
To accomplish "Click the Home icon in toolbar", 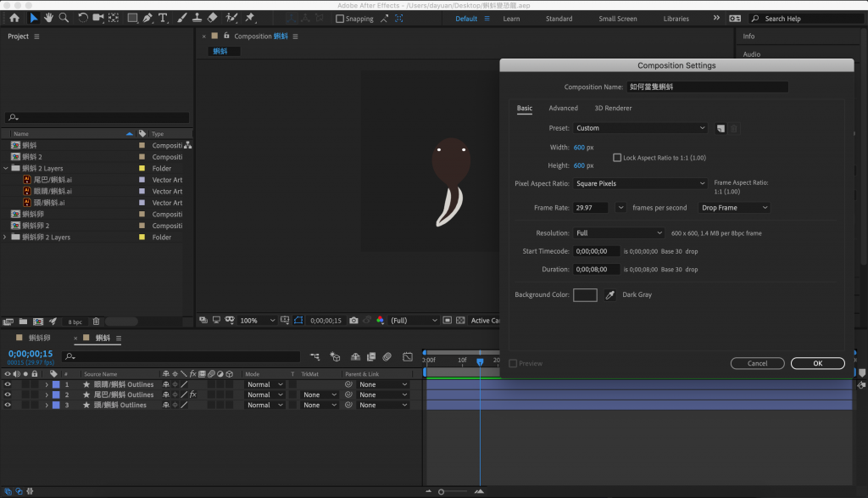I will click(14, 18).
